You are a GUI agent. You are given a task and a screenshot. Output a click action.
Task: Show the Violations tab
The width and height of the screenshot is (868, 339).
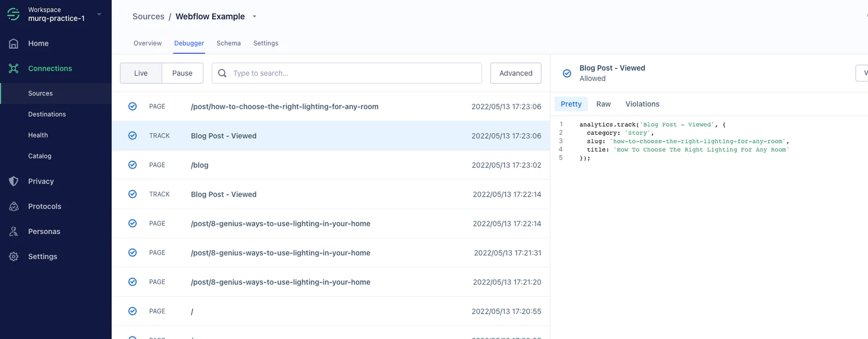click(x=642, y=104)
